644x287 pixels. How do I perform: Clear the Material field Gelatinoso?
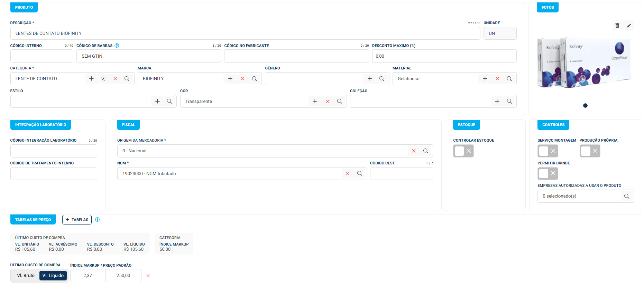click(x=497, y=79)
